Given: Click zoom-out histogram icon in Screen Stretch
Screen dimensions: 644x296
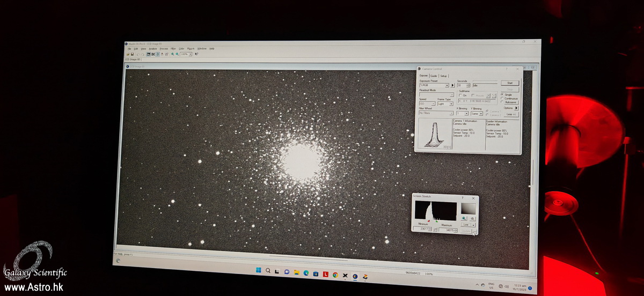Looking at the screenshot, I should click(472, 219).
